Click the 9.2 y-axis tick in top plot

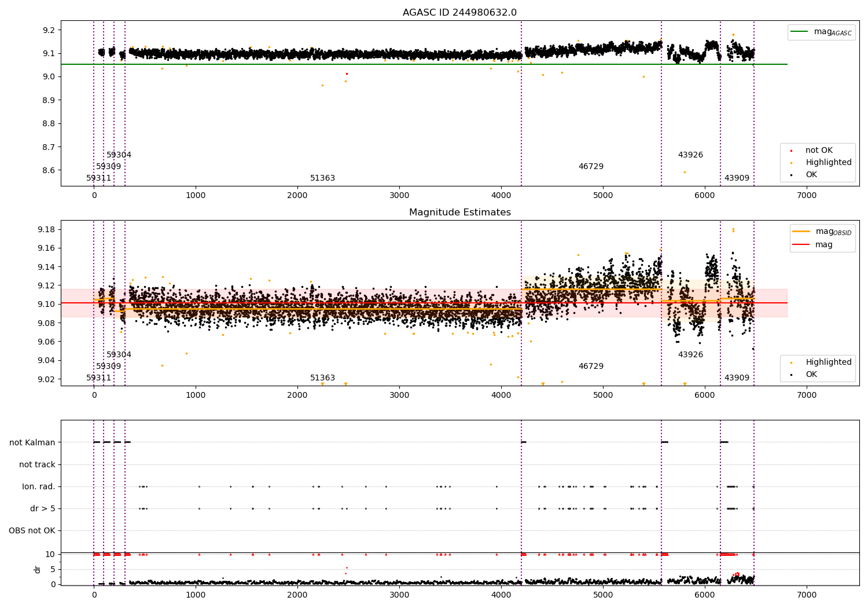coord(49,30)
